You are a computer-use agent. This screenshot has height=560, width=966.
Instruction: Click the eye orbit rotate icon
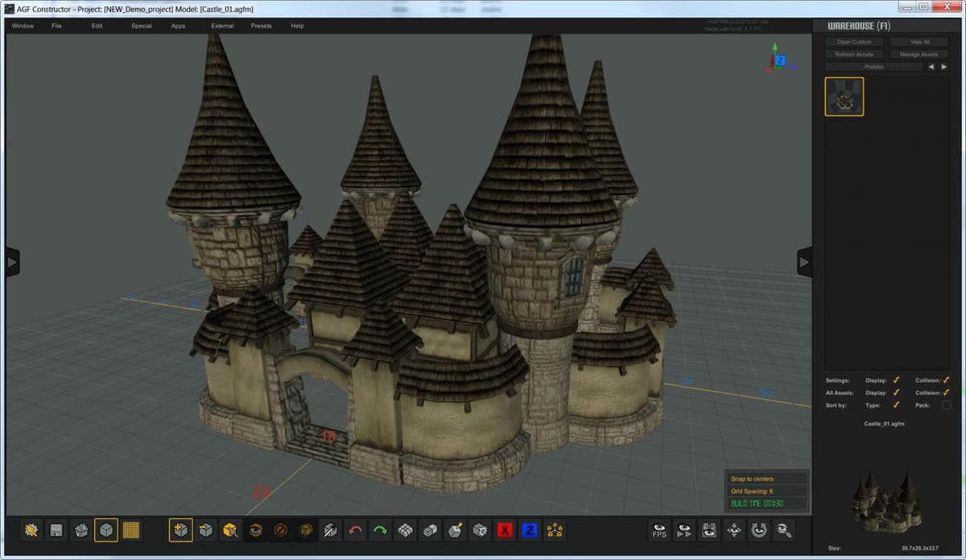760,529
